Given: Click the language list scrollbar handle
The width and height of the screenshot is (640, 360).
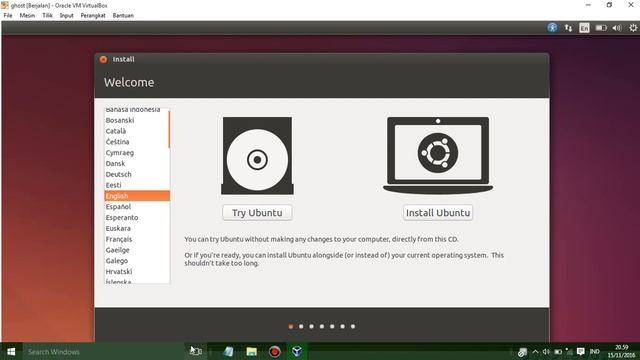Looking at the screenshot, I should click(169, 129).
